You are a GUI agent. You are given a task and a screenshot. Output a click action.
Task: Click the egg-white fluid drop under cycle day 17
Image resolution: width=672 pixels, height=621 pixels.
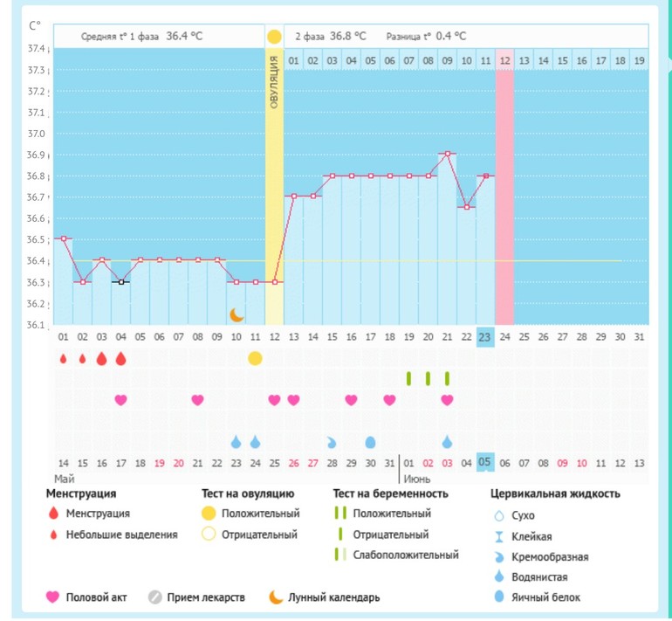[x=370, y=442]
